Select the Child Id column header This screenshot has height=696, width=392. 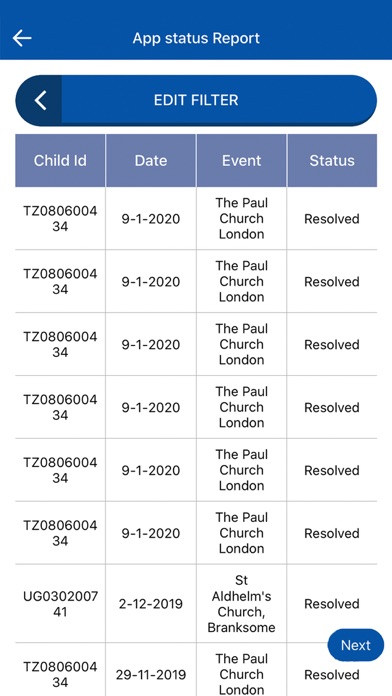click(x=60, y=161)
